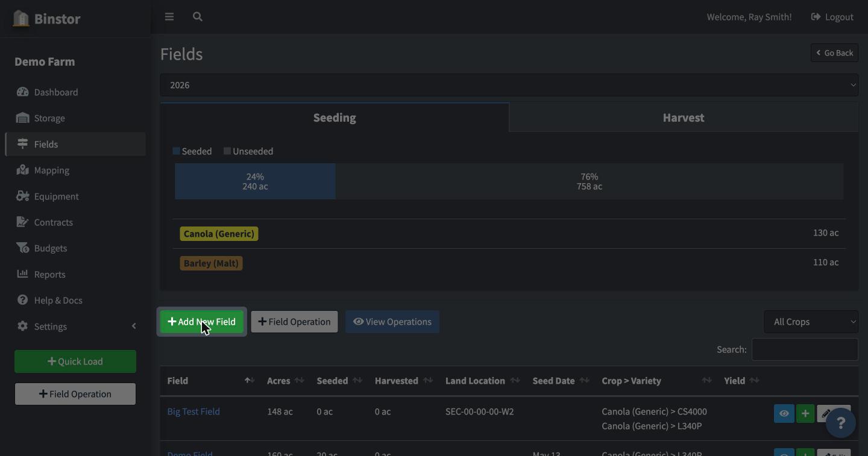The width and height of the screenshot is (868, 456).
Task: Click the Binstor logo icon
Action: pos(21,18)
